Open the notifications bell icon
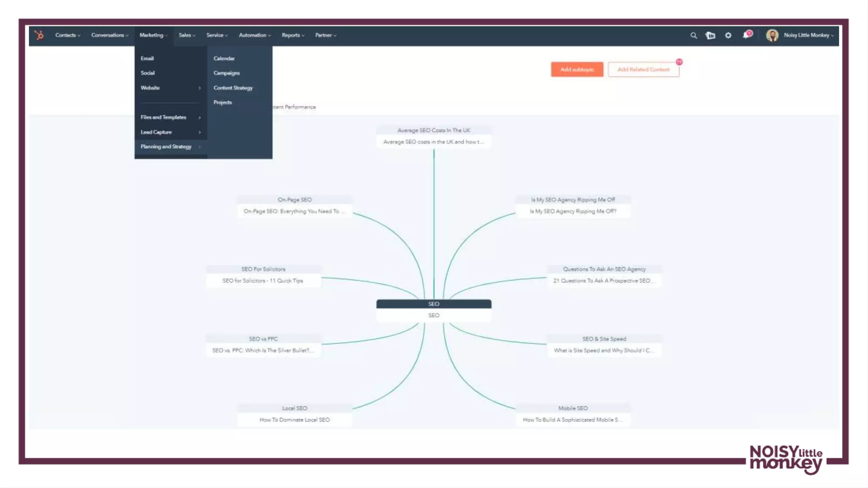This screenshot has height=488, width=868. click(x=746, y=35)
